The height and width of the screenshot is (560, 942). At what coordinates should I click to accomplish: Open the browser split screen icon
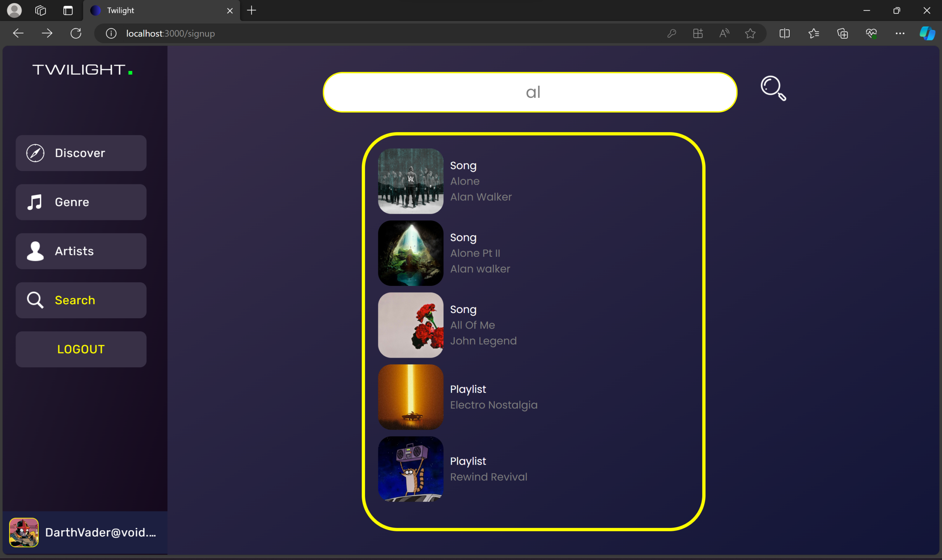[784, 33]
